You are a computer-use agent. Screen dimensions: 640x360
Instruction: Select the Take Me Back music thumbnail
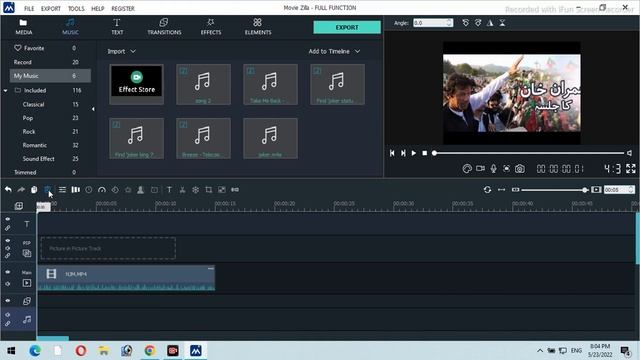tap(270, 84)
